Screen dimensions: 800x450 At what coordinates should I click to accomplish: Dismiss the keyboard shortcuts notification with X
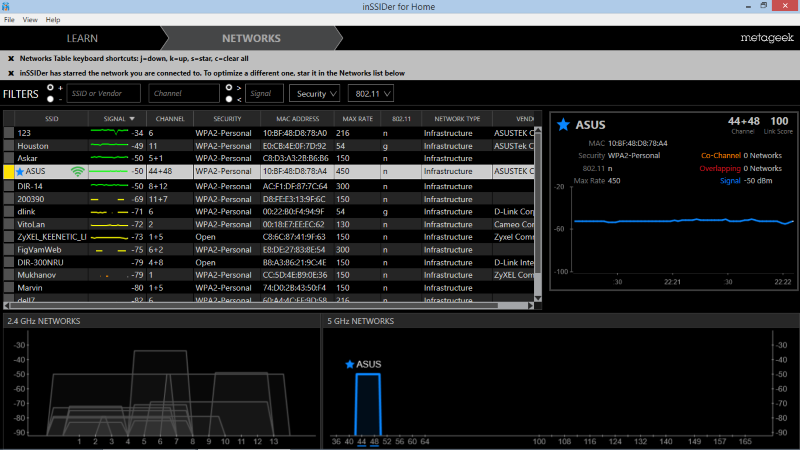click(x=11, y=58)
